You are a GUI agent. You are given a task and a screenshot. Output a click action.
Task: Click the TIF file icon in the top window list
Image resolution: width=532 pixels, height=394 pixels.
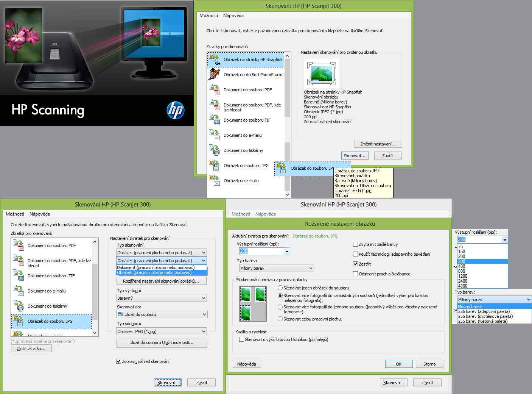215,120
